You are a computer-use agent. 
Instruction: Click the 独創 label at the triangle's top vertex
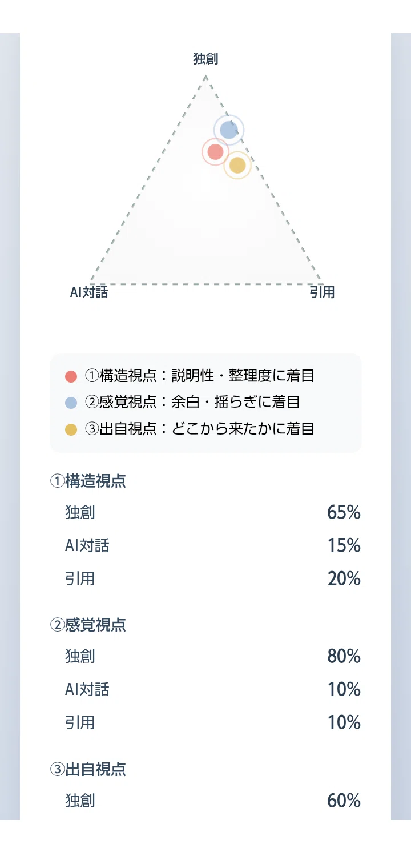point(206,58)
